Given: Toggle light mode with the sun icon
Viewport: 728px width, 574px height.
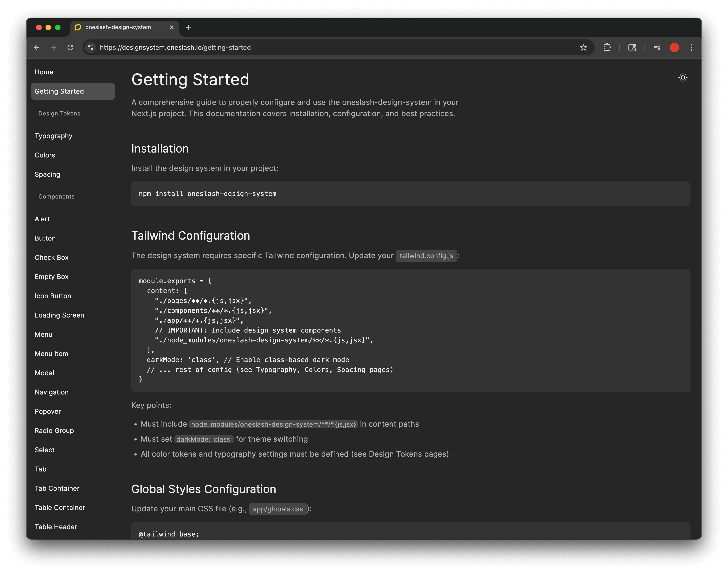Looking at the screenshot, I should [683, 78].
